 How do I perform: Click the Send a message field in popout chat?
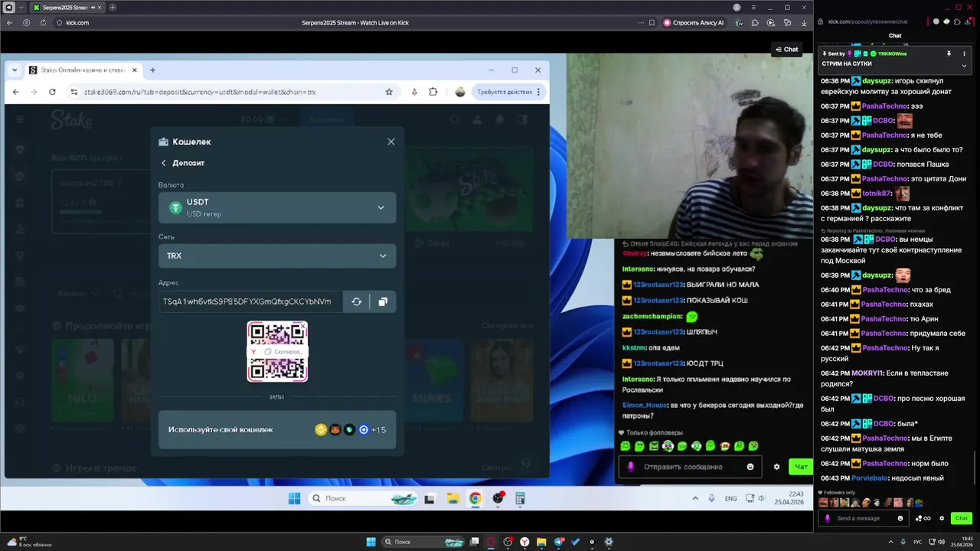863,518
